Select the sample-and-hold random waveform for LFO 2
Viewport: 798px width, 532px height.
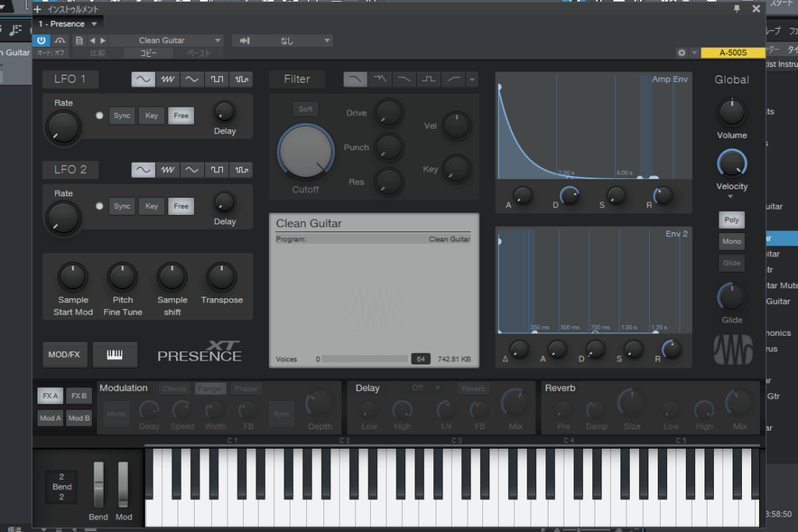coord(241,170)
